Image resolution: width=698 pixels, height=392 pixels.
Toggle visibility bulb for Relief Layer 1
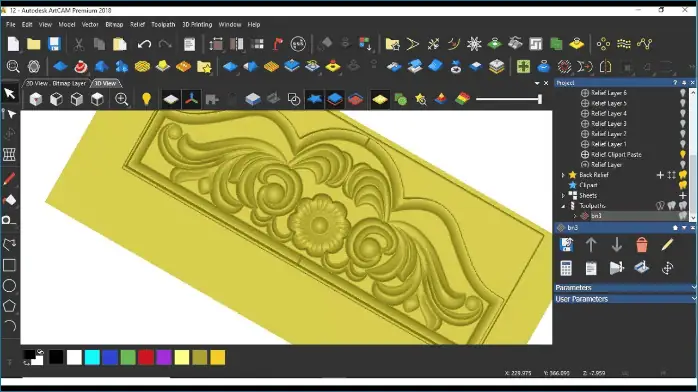click(682, 144)
